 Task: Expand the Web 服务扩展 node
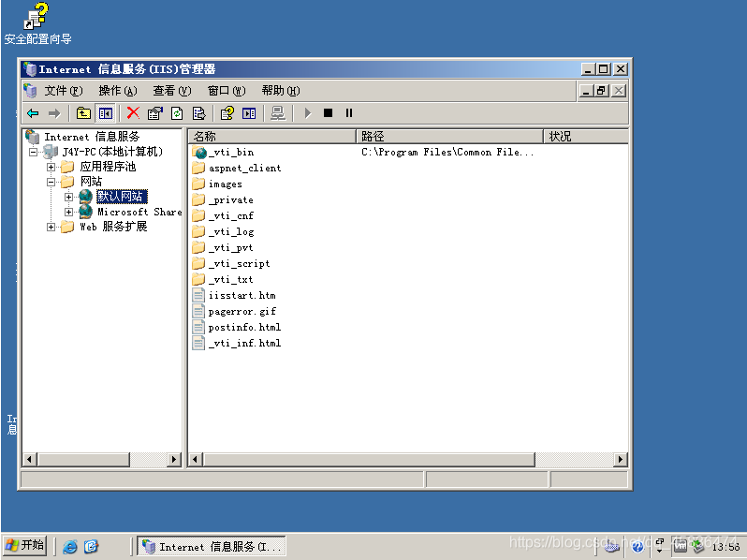[x=51, y=227]
